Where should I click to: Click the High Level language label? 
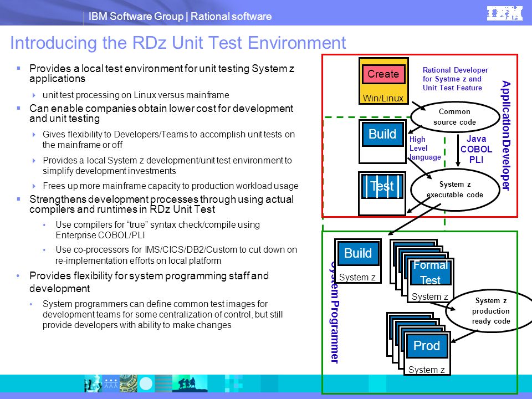click(425, 149)
